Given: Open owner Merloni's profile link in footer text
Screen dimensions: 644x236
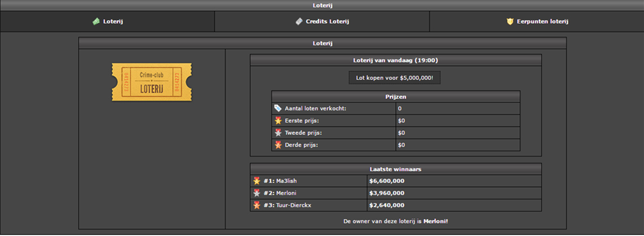Looking at the screenshot, I should 435,221.
